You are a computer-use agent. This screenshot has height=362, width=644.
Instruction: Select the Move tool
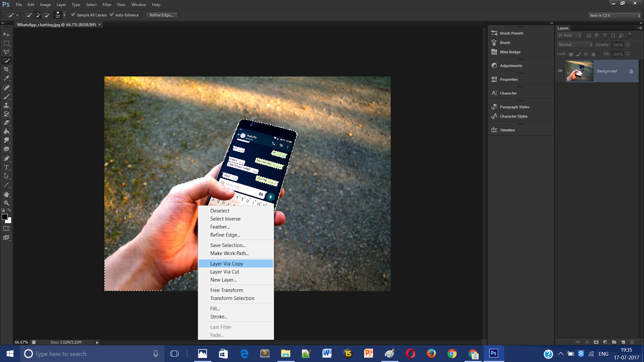[x=6, y=34]
